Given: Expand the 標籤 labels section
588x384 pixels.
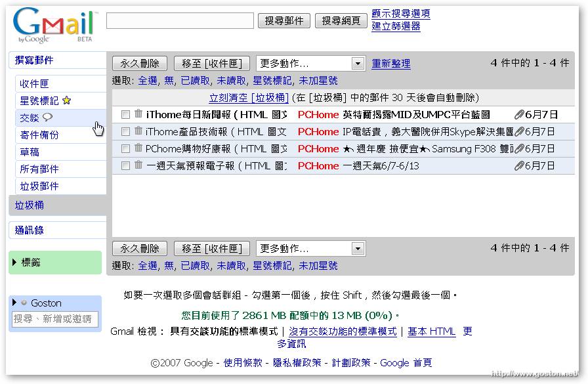Looking at the screenshot, I should click(x=14, y=262).
